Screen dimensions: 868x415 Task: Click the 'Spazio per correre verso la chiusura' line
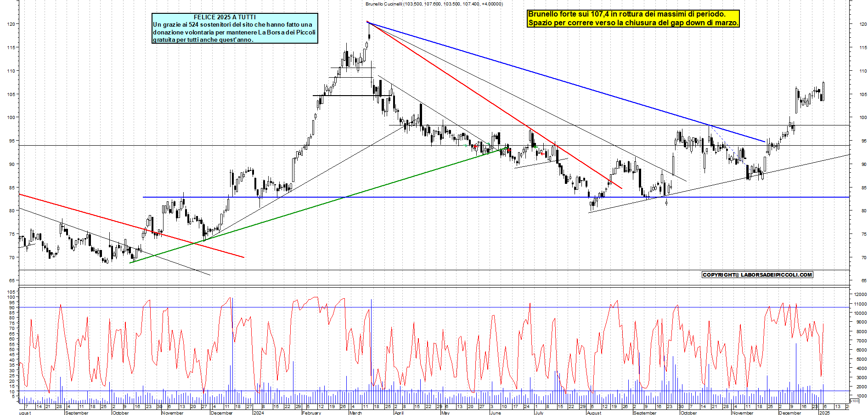633,23
